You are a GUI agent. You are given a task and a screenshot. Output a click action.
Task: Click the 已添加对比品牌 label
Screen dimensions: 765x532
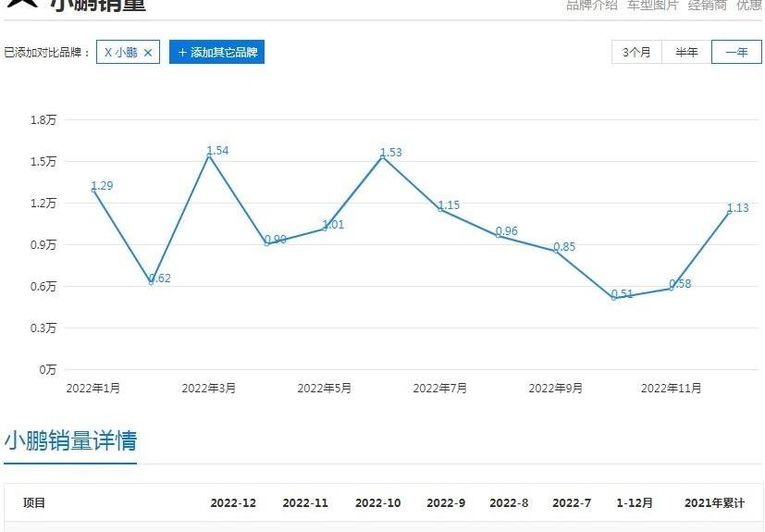click(x=47, y=52)
